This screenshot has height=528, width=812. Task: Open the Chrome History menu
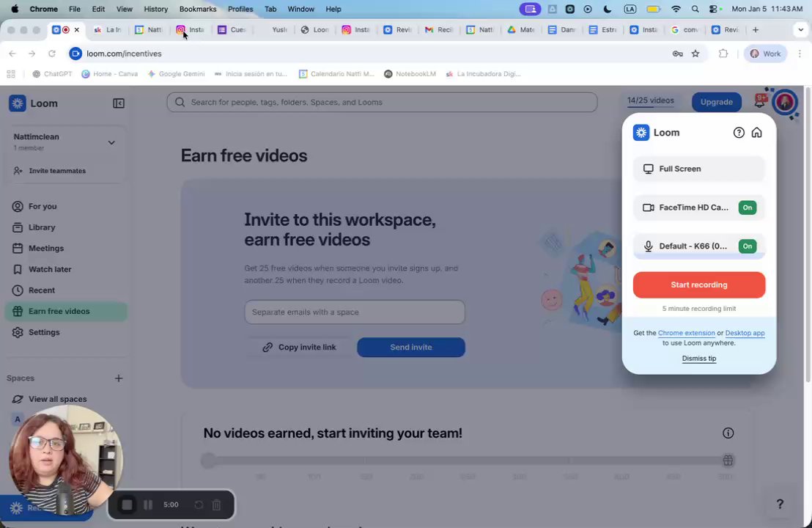pyautogui.click(x=156, y=9)
